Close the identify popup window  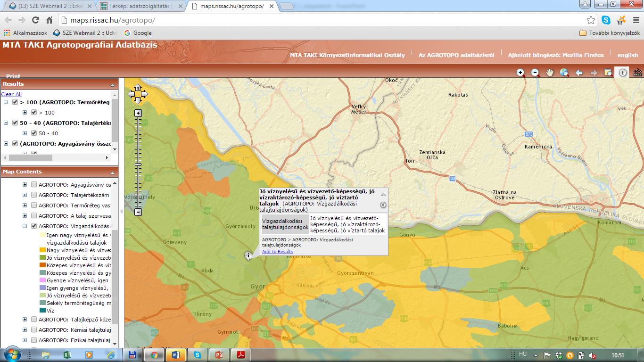[383, 205]
